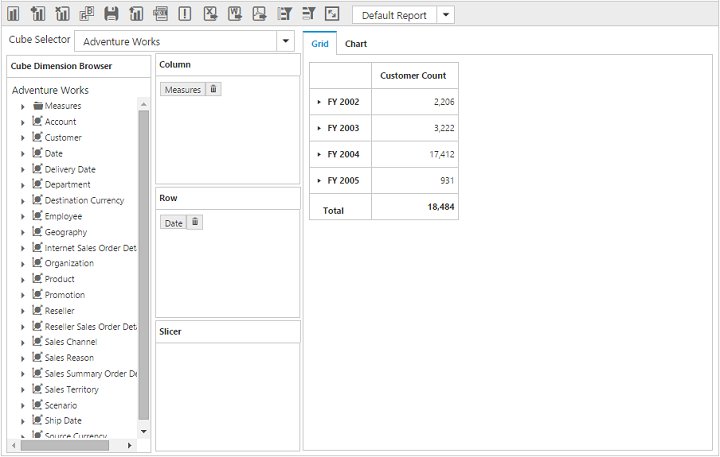
Task: Open the Default Report dropdown arrow
Action: 445,15
